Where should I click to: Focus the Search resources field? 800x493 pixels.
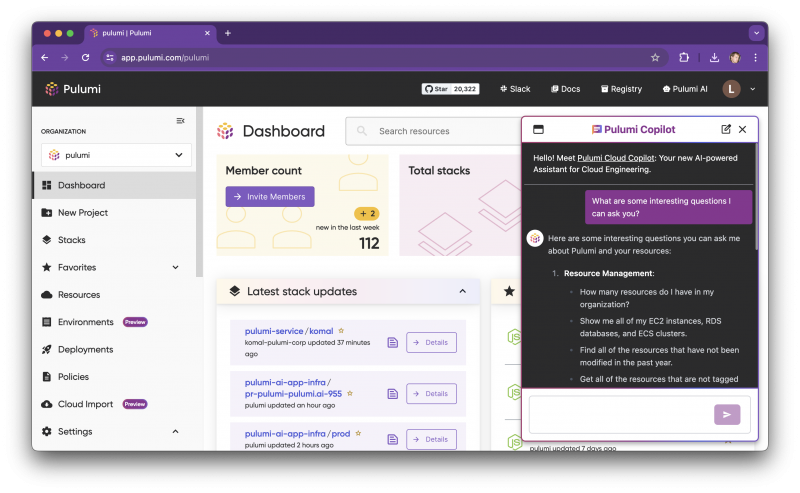click(x=434, y=131)
